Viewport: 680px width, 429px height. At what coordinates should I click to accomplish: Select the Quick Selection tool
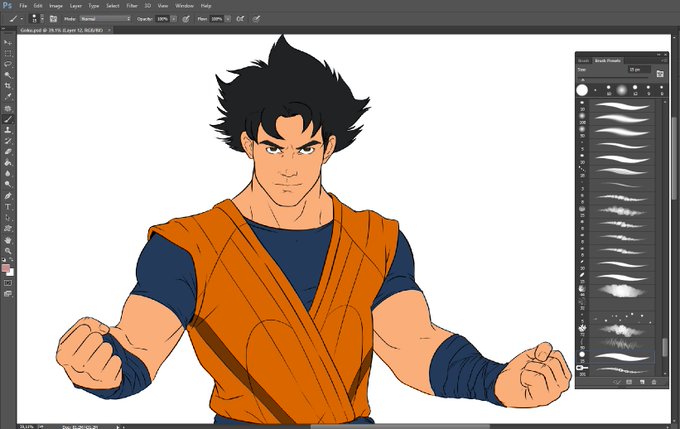(x=8, y=75)
